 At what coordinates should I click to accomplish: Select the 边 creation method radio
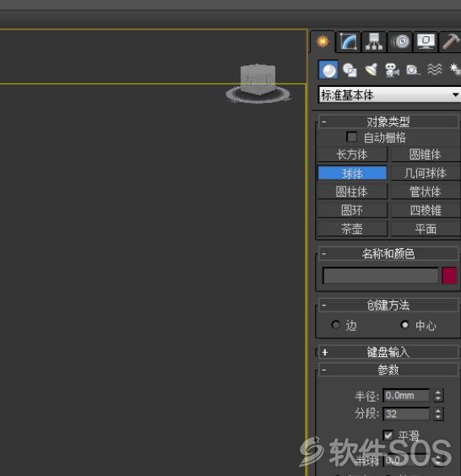click(x=335, y=325)
